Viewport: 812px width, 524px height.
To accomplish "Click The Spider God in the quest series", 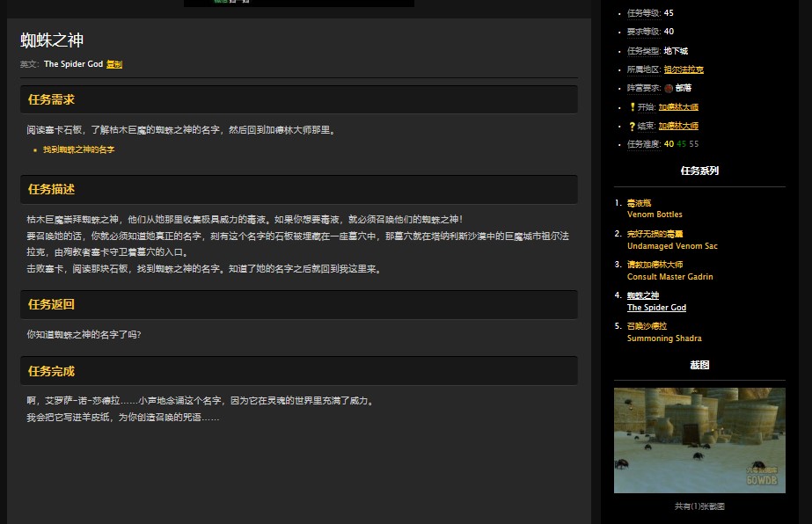I will pyautogui.click(x=655, y=308).
